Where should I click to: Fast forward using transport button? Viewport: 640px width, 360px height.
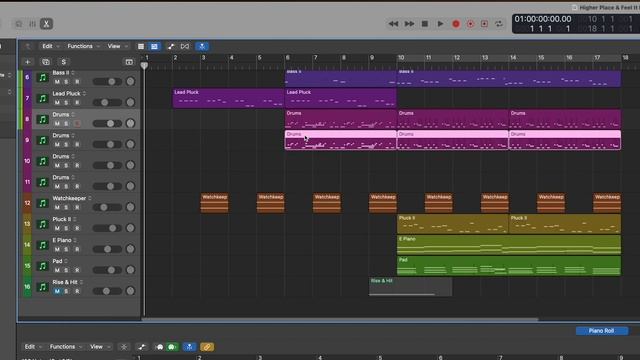409,24
